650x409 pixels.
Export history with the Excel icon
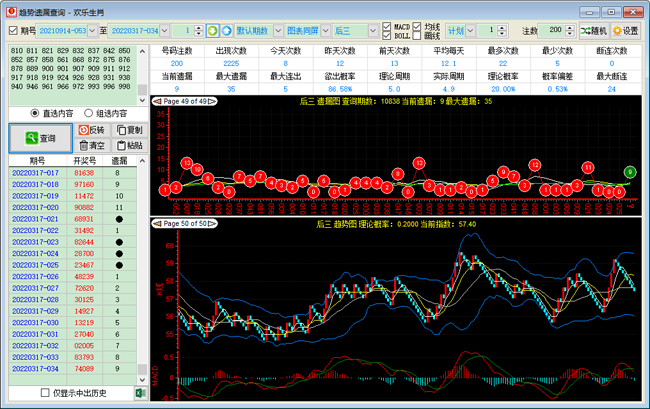[141, 393]
